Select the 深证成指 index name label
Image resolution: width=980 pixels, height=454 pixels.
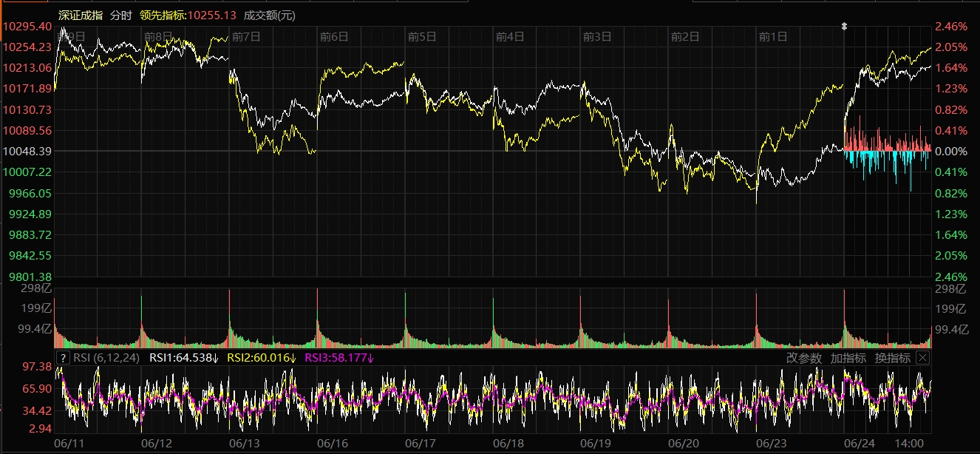pyautogui.click(x=81, y=15)
